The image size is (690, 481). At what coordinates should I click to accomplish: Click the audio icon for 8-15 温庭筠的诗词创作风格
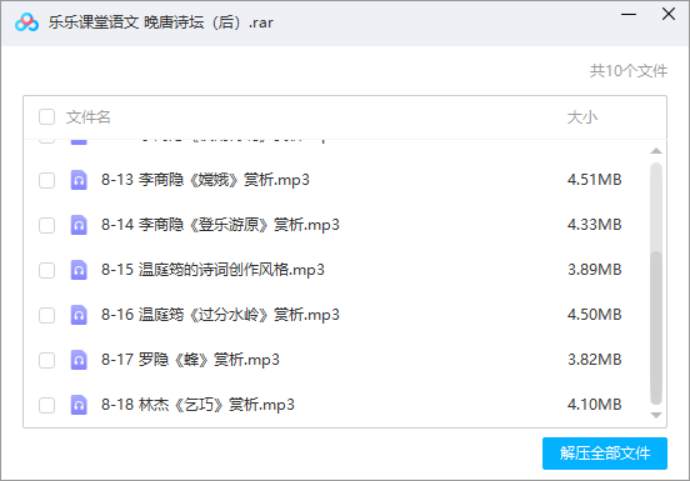[x=79, y=270]
